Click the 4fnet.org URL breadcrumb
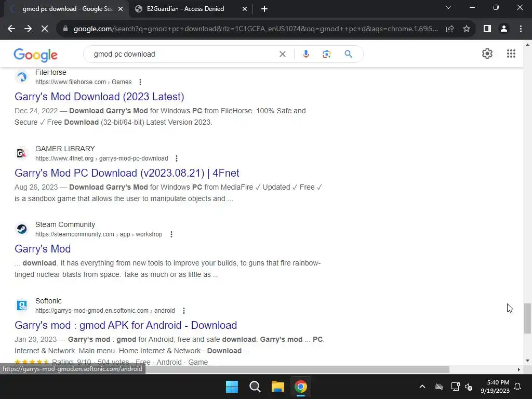Screen dimensions: 532x399 pos(102,158)
